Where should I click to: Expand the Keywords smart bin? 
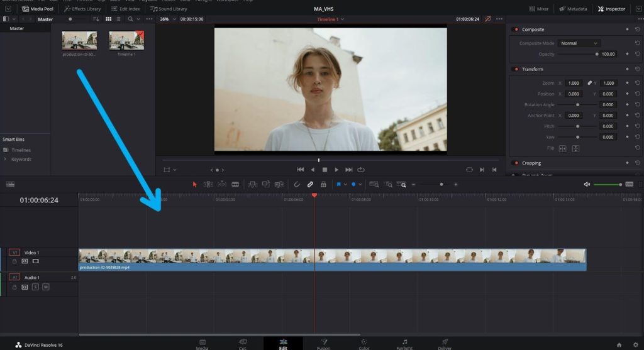(x=5, y=159)
